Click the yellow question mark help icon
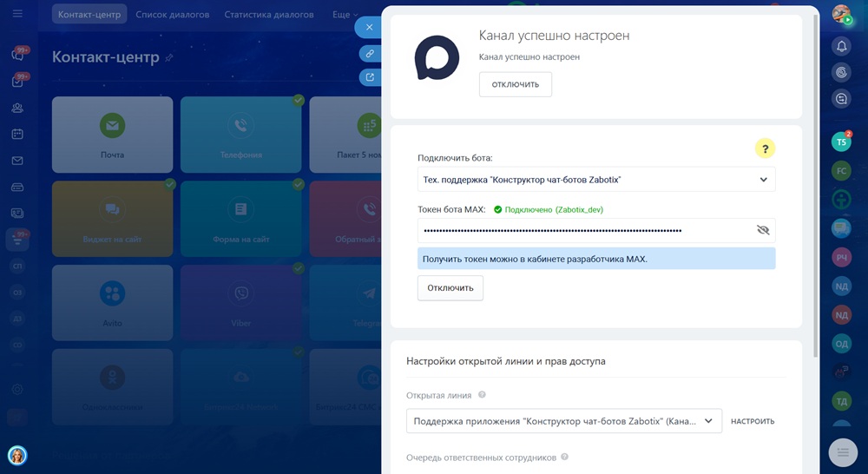Image resolution: width=868 pixels, height=474 pixels. coord(765,148)
